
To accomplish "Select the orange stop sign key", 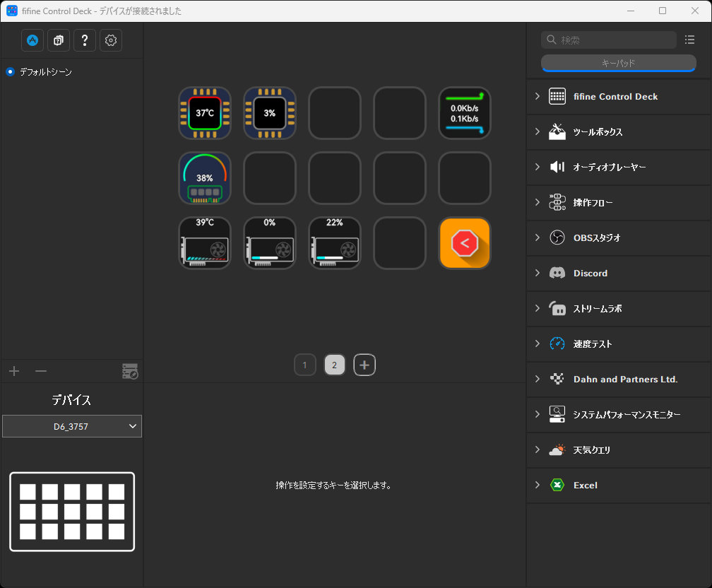I will [x=464, y=243].
